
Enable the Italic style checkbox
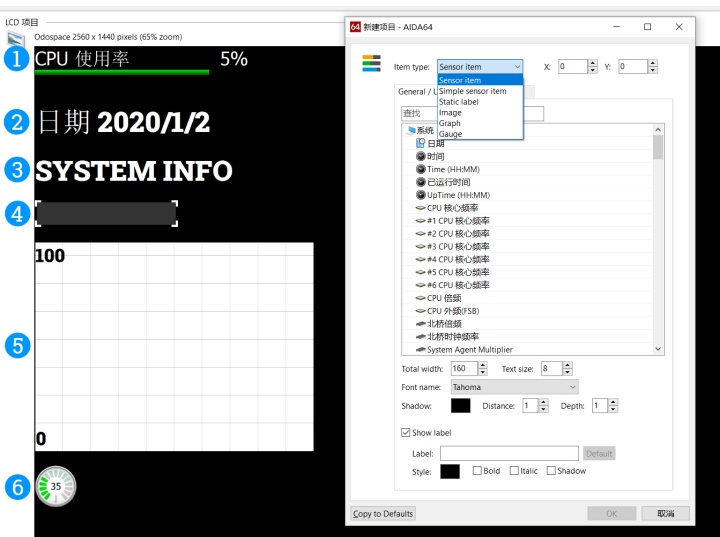[514, 470]
